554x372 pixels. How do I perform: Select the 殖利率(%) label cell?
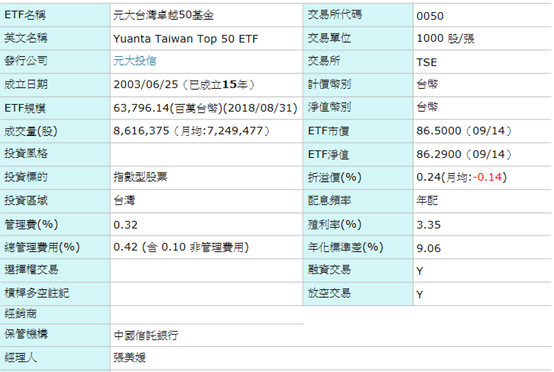pos(358,224)
